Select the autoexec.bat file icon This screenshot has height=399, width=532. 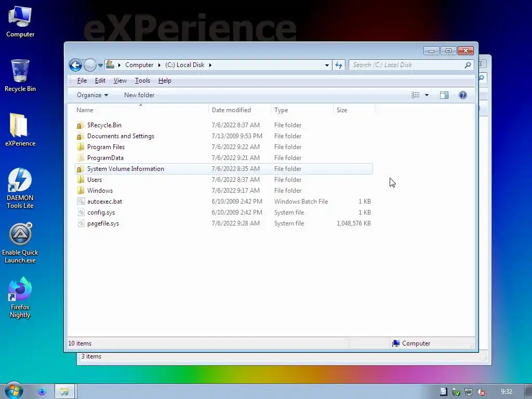click(x=81, y=201)
